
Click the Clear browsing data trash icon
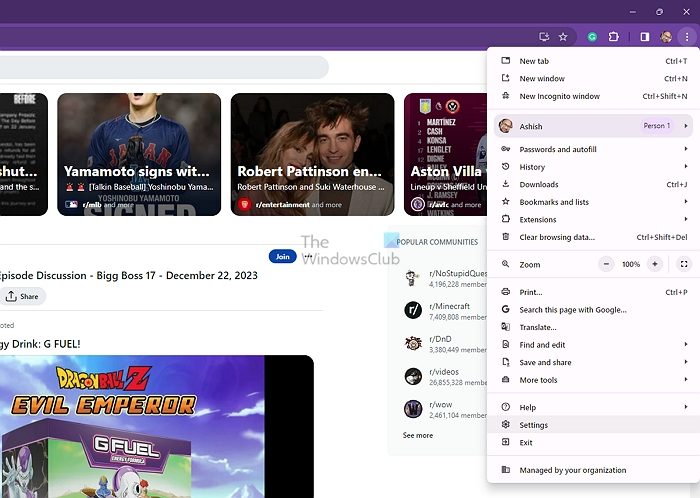coord(505,237)
